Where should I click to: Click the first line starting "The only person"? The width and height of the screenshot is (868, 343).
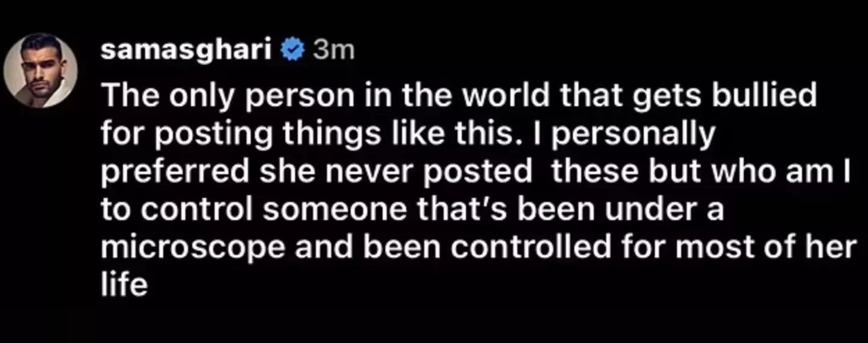pyautogui.click(x=458, y=96)
